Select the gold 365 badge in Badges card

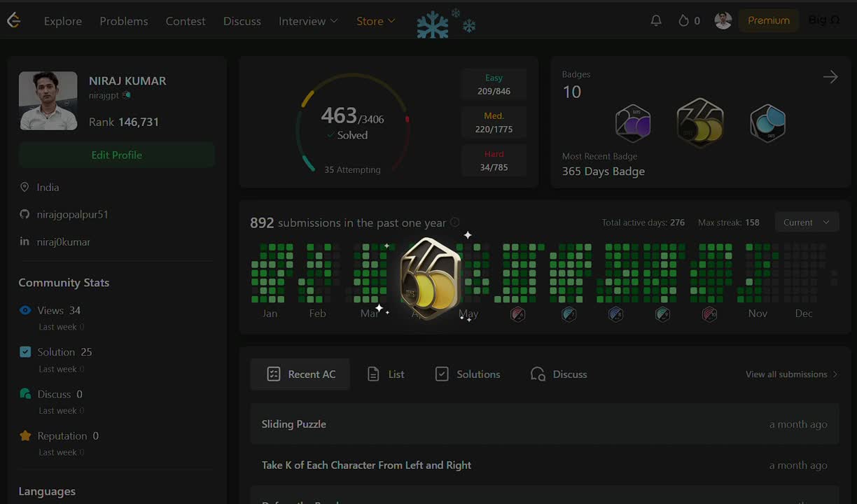[x=700, y=122]
